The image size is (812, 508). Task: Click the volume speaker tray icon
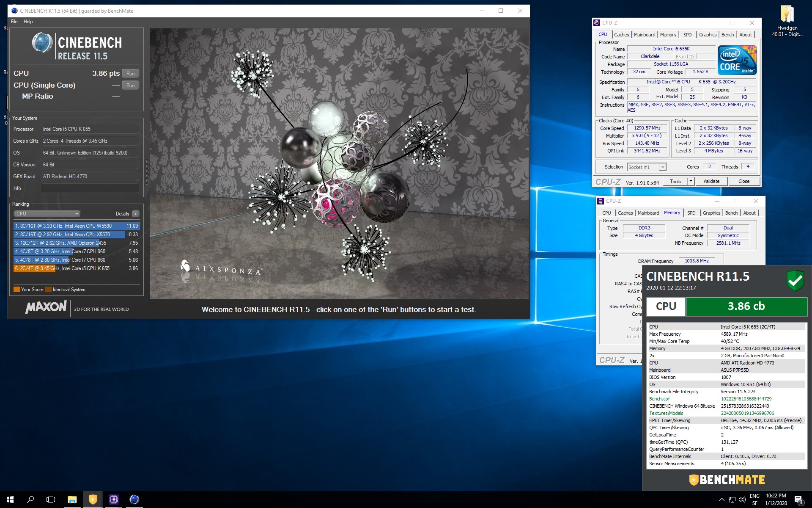[x=742, y=500]
